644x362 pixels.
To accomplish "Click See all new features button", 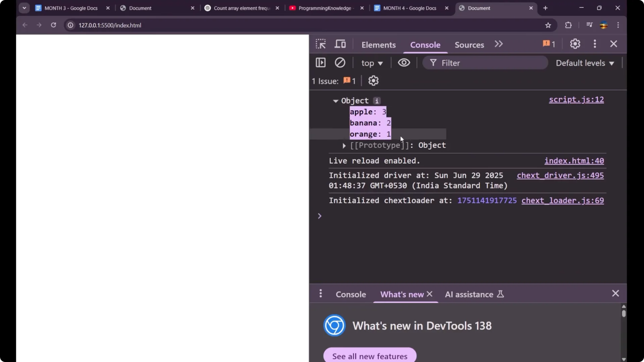I will [x=369, y=356].
